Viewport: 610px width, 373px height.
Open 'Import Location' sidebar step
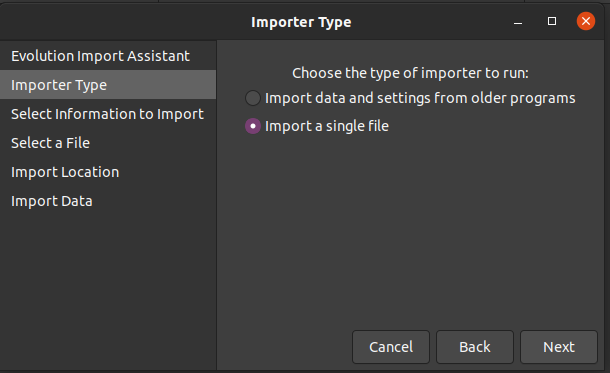[x=108, y=172]
